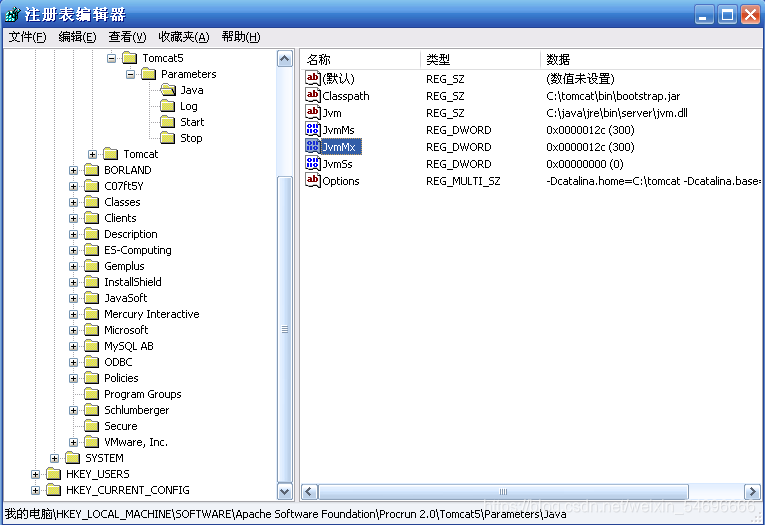Click the DWORD icon of JvmSs value
Image resolution: width=765 pixels, height=525 pixels.
coord(313,163)
